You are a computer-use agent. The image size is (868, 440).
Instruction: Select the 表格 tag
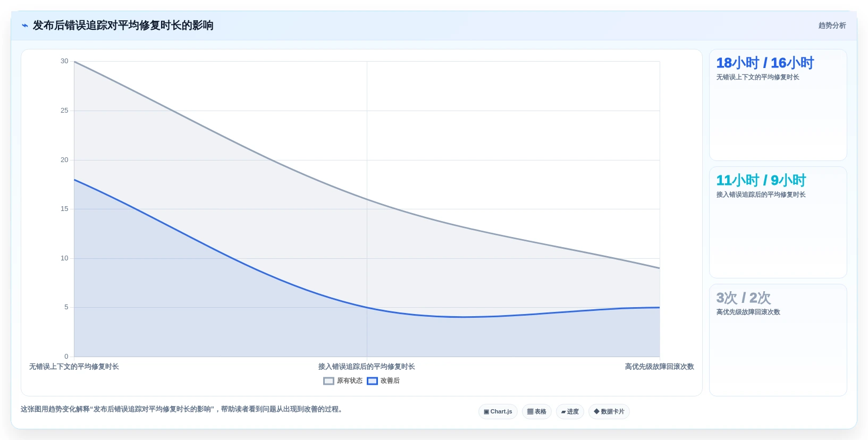click(x=537, y=412)
